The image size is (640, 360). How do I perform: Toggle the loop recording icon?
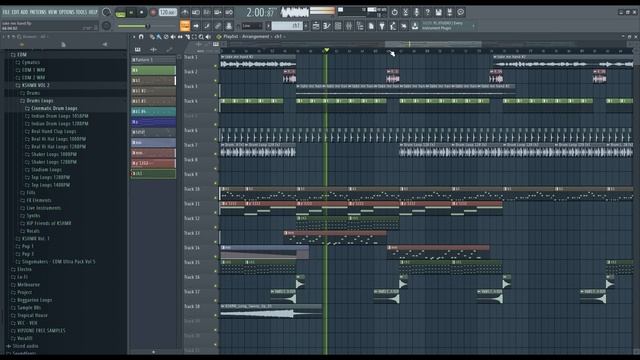pyautogui.click(x=229, y=12)
